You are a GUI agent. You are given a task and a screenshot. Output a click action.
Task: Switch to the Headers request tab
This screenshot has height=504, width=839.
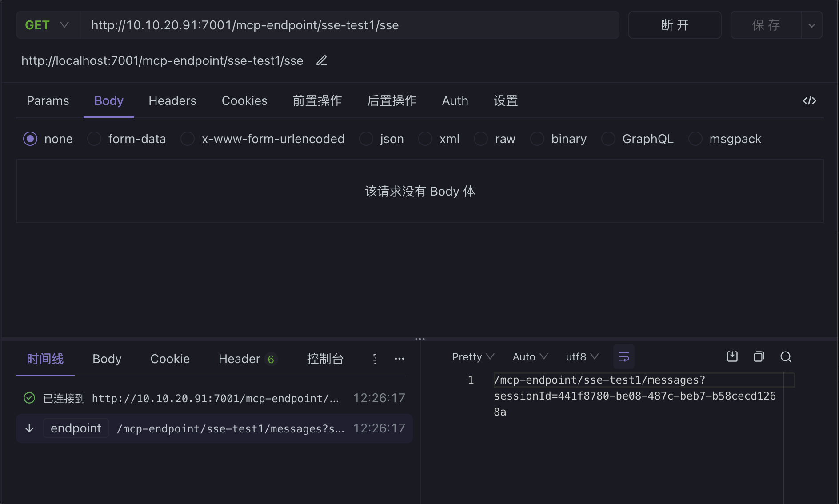point(172,101)
